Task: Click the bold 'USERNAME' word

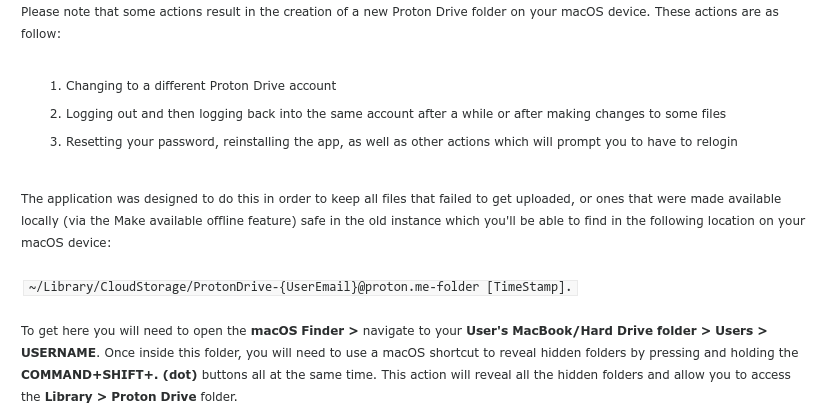Action: point(58,353)
